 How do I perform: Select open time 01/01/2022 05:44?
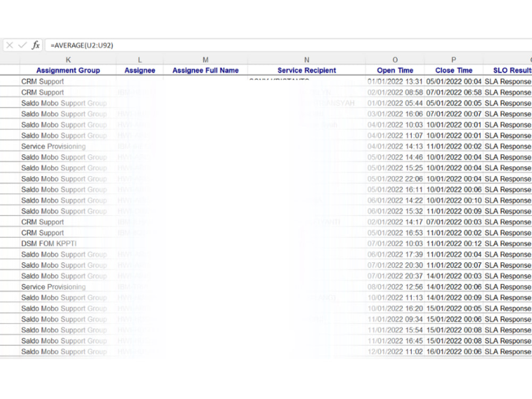[x=395, y=103]
